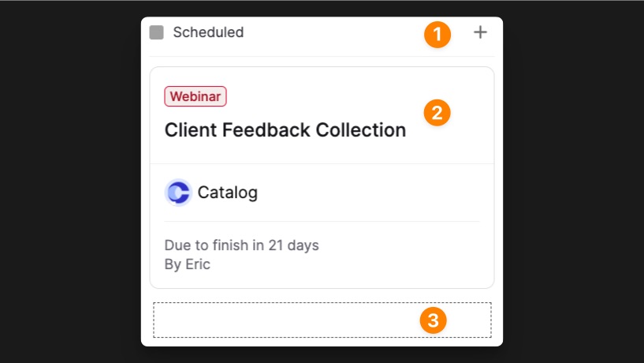Click the gray square beside Scheduled

[157, 32]
